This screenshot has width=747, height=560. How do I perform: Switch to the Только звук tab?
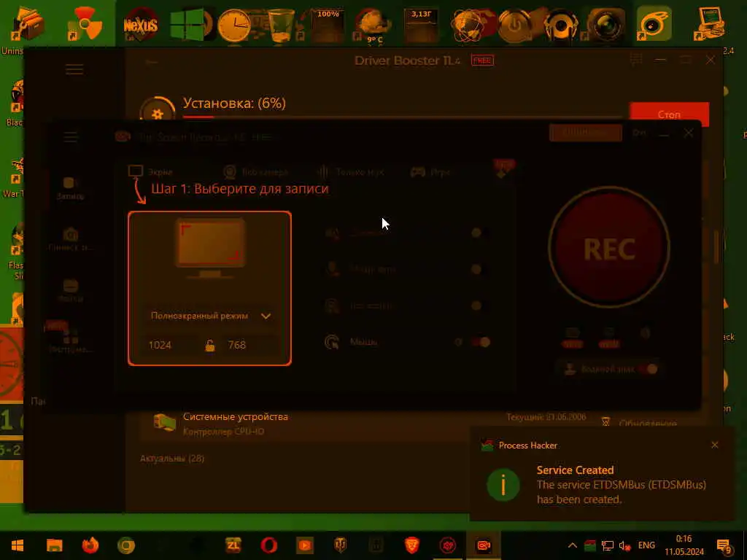(350, 172)
